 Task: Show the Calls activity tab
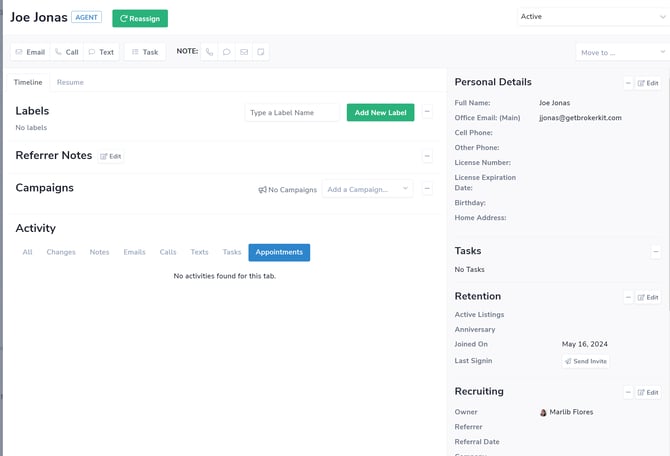click(168, 252)
